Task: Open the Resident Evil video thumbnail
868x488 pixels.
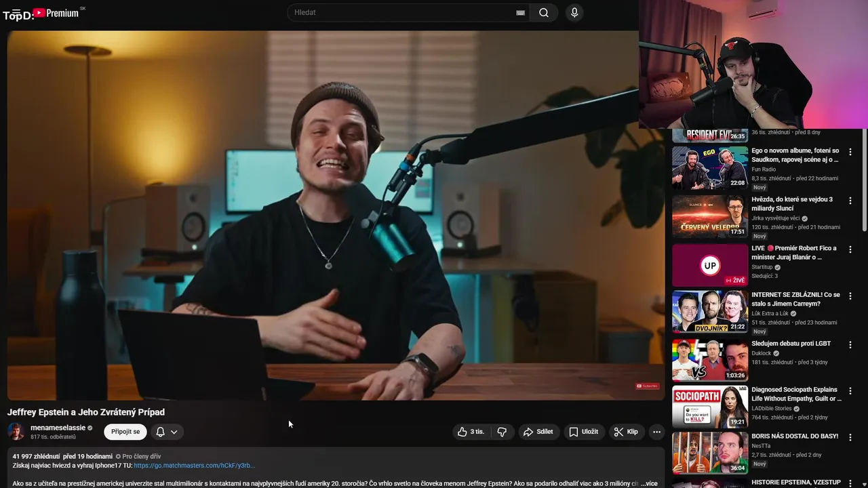Action: [710, 135]
